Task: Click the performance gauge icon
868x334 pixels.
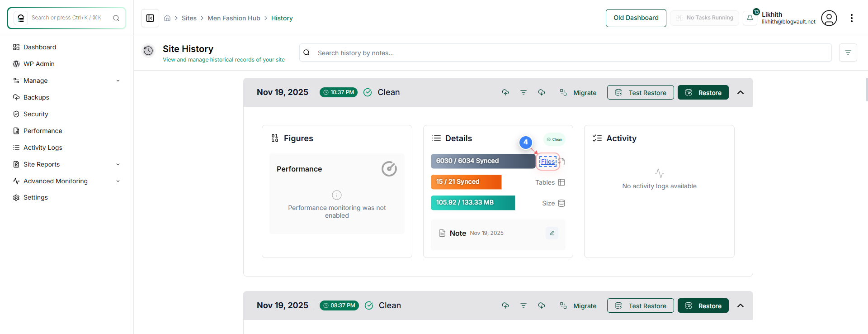Action: click(389, 169)
